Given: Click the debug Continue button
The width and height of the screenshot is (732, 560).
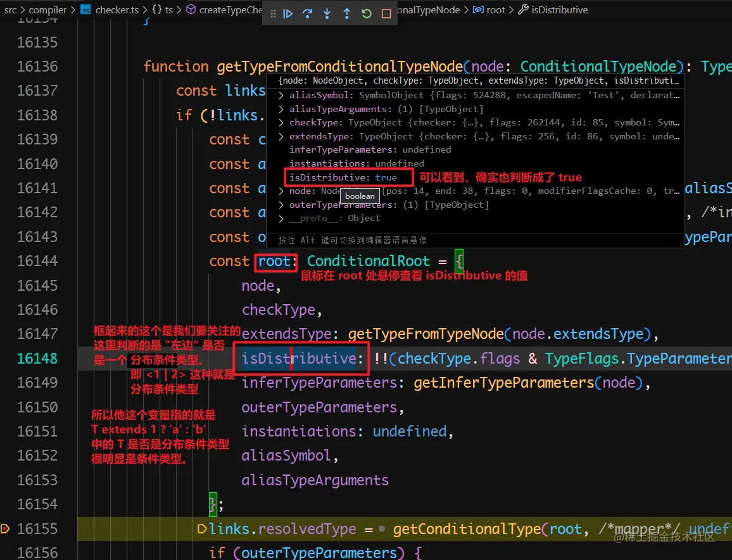Looking at the screenshot, I should (x=288, y=13).
